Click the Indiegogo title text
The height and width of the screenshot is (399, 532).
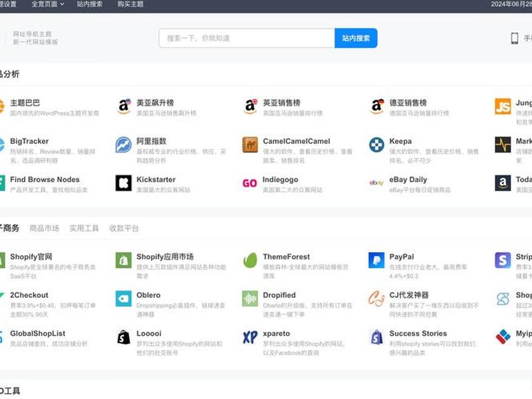point(281,180)
